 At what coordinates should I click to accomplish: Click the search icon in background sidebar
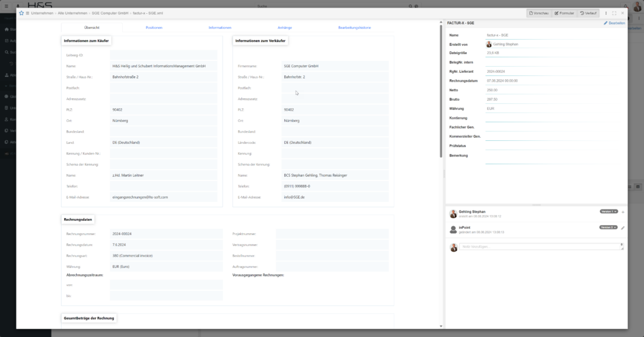pyautogui.click(x=6, y=52)
